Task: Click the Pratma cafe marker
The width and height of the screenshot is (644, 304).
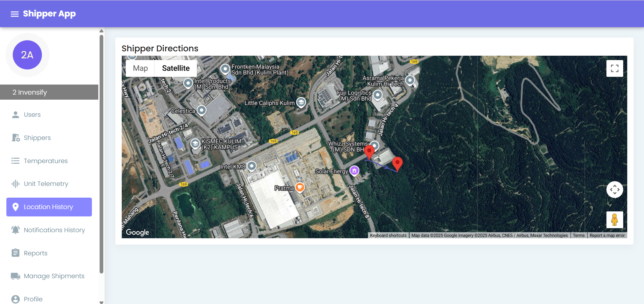Action: click(x=300, y=187)
